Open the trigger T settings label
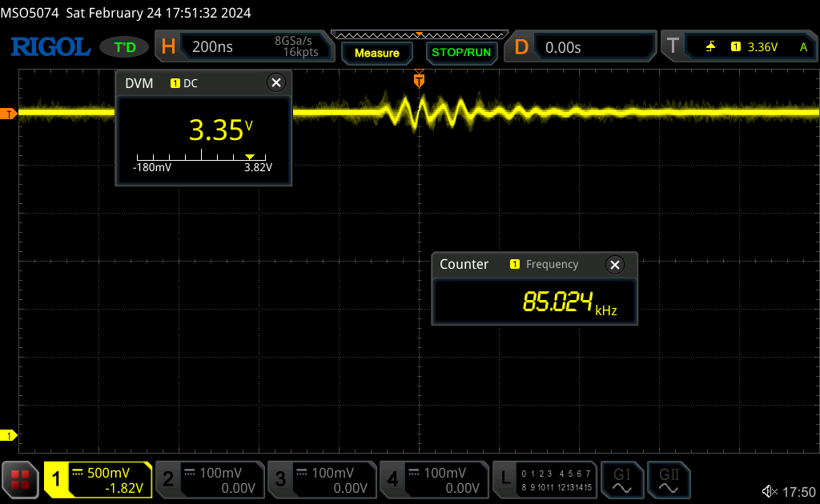This screenshot has width=820, height=504. pos(673,46)
